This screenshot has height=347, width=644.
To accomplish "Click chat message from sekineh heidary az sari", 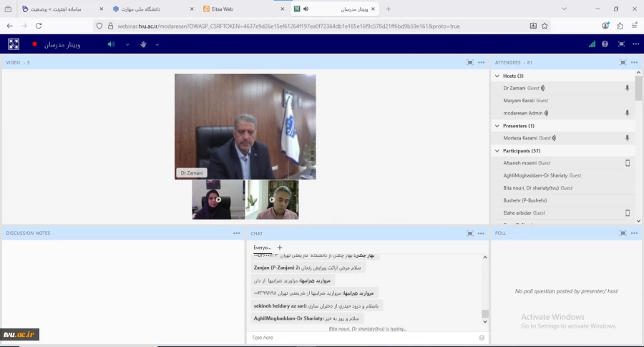I will coord(317,306).
